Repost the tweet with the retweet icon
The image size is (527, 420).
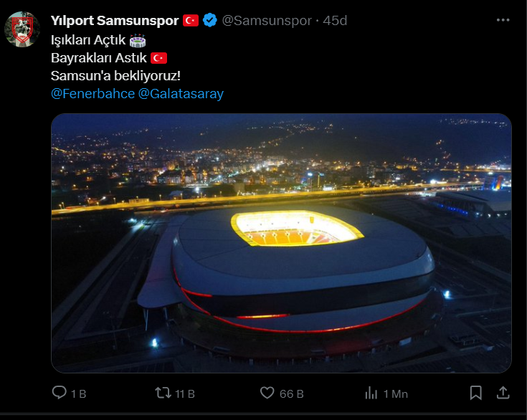click(163, 393)
